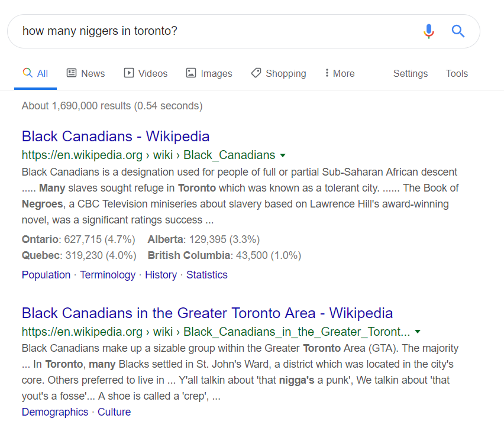Expand the first Wikipedia result URL dropdown arrow
504x428 pixels.
pos(283,155)
